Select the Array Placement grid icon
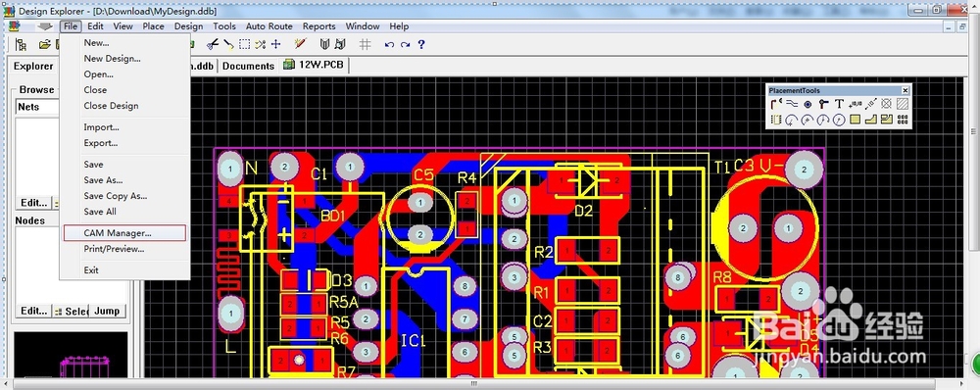Image resolution: width=980 pixels, height=390 pixels. coord(903,120)
